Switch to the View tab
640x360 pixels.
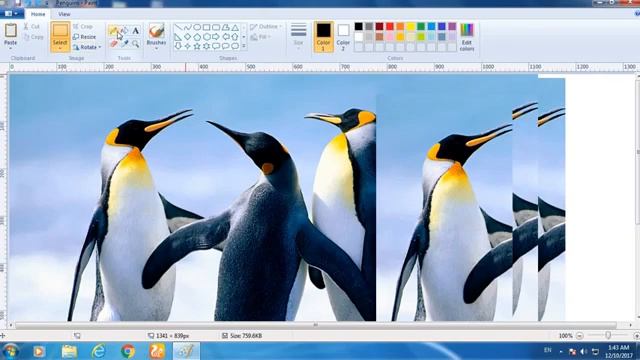(64, 14)
